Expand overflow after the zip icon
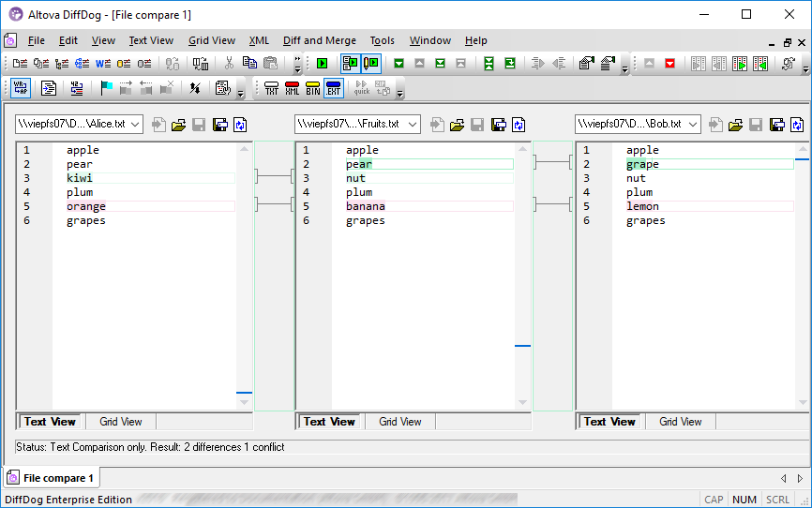 (399, 93)
